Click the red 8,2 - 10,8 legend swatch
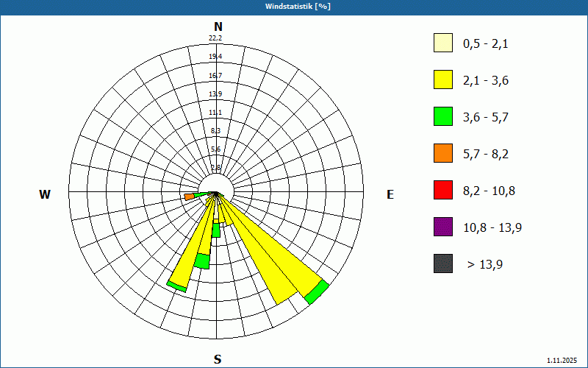This screenshot has width=588, height=368. tap(443, 190)
